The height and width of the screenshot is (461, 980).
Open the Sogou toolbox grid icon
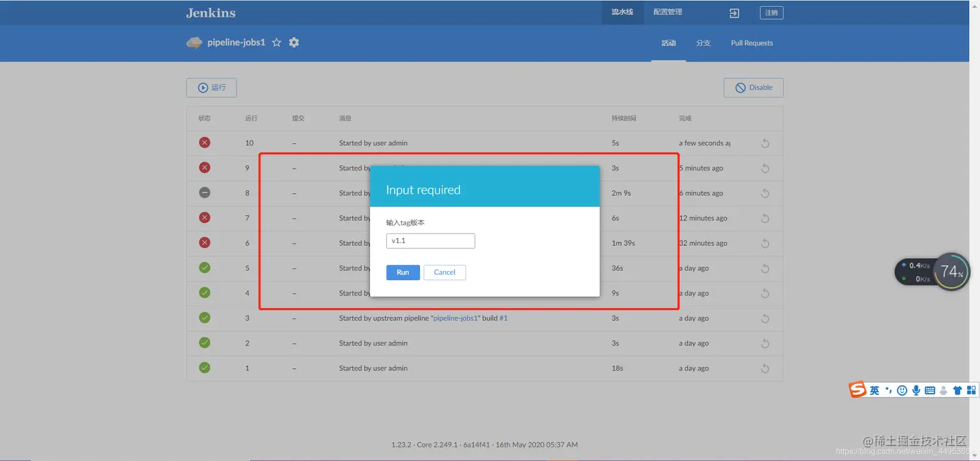[971, 390]
